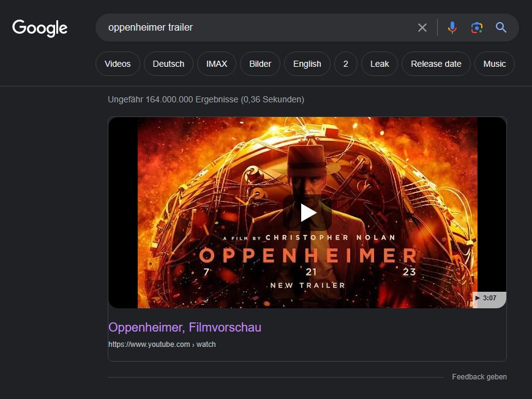Choose the Release date filter
The height and width of the screenshot is (399, 532).
click(436, 64)
